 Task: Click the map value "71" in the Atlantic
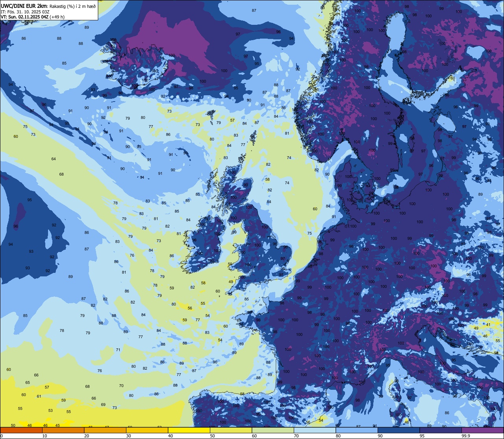pos(118,350)
